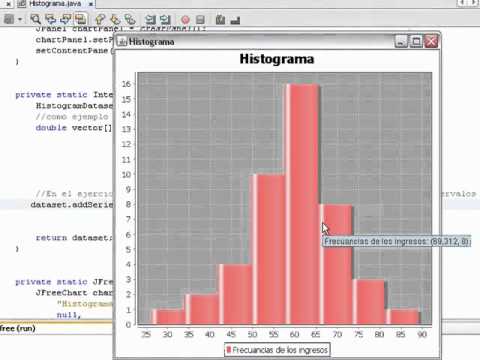The image size is (480, 360).
Task: Click code line setContentPane
Action: (x=74, y=51)
